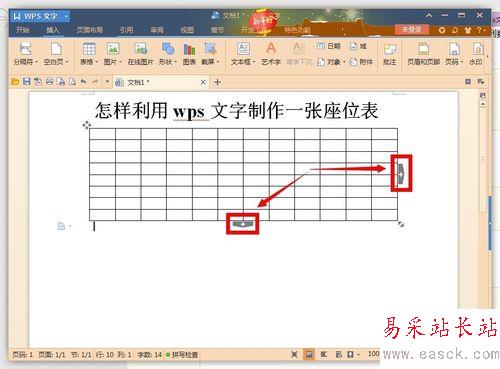
Task: Select outline view icon in status bar
Action: tap(323, 354)
